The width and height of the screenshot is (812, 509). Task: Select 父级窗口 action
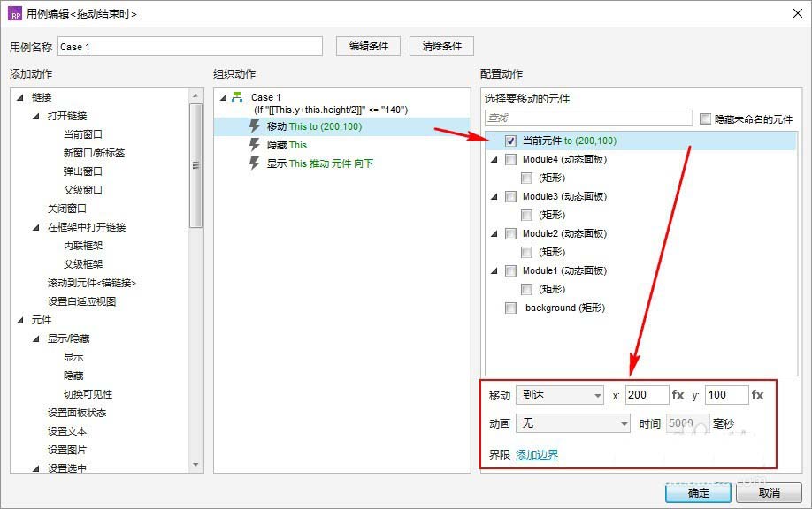(83, 190)
